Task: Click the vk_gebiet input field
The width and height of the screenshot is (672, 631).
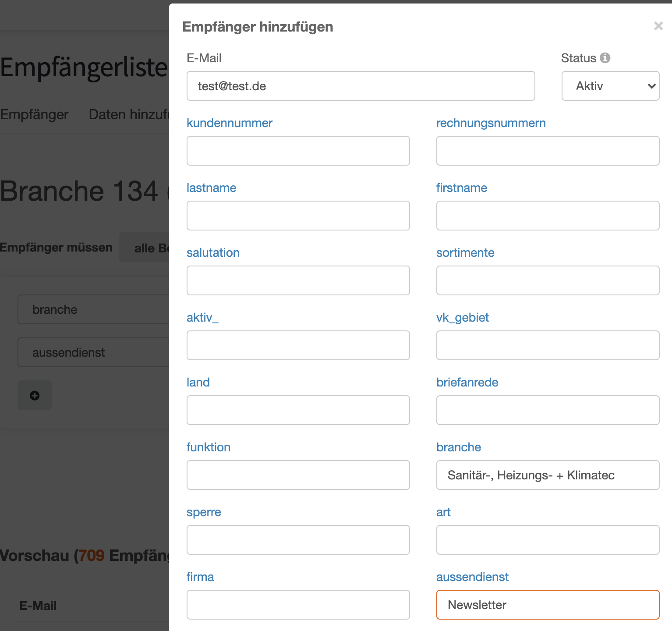Action: coord(548,345)
